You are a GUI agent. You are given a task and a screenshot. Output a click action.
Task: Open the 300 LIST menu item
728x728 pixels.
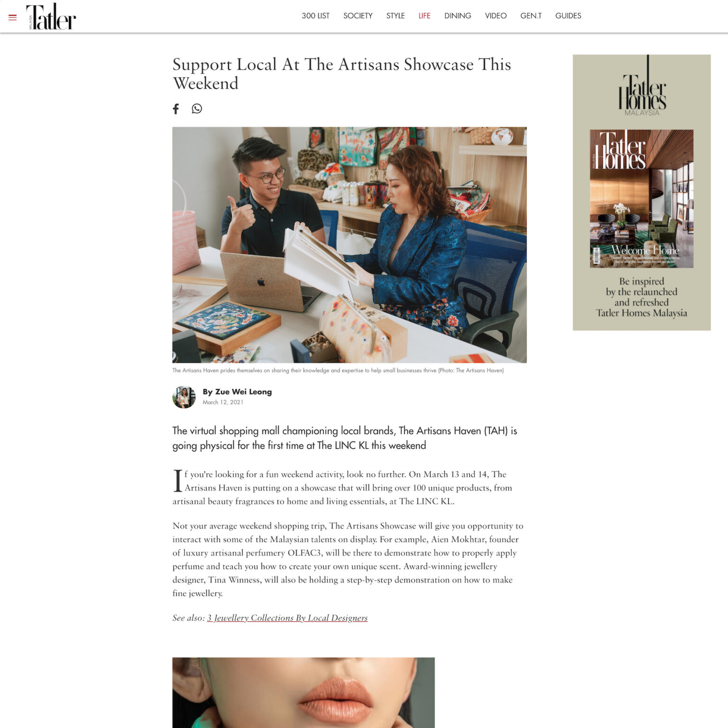[316, 16]
